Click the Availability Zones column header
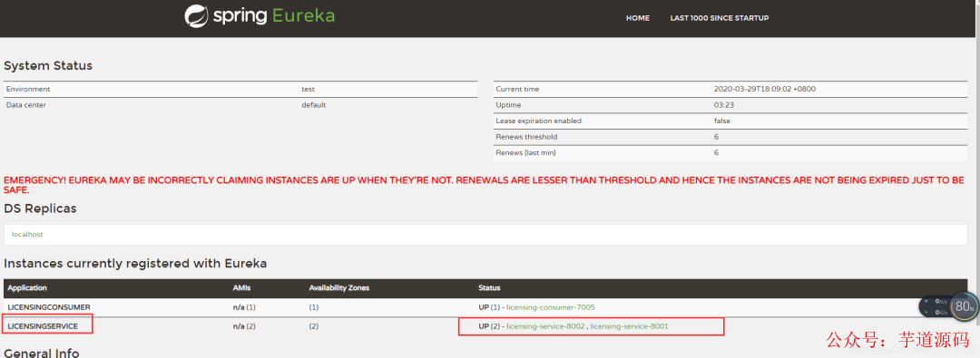 339,288
